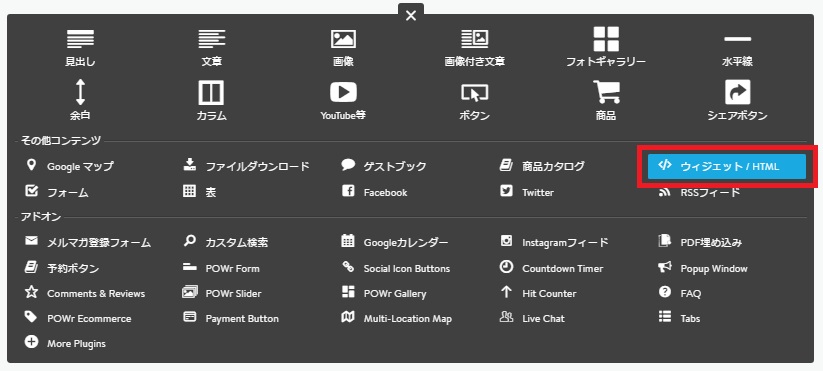823x371 pixels.
Task: Add the POWr Slider add-on
Action: click(x=221, y=293)
